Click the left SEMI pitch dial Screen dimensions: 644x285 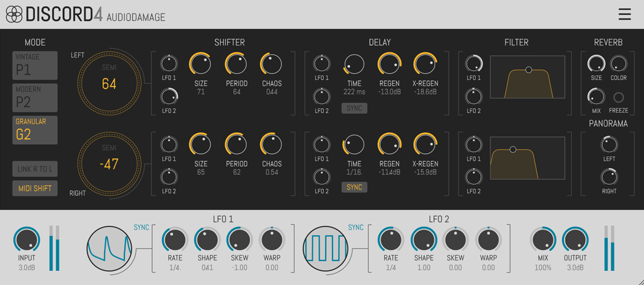click(x=109, y=84)
